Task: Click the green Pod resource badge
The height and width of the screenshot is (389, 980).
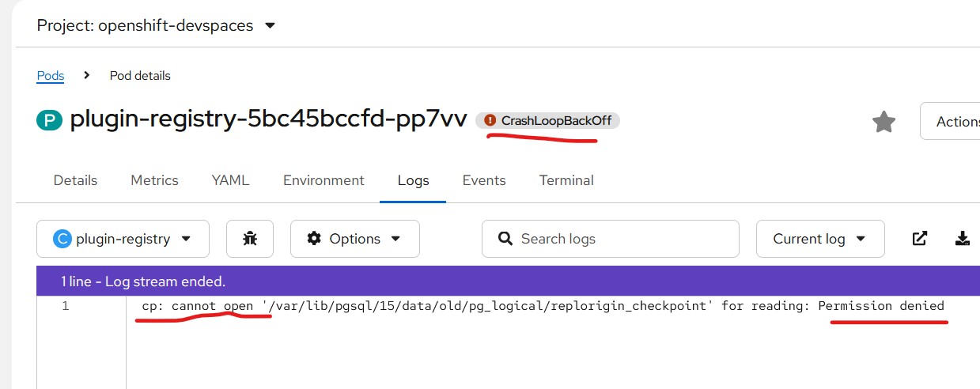Action: click(x=49, y=121)
